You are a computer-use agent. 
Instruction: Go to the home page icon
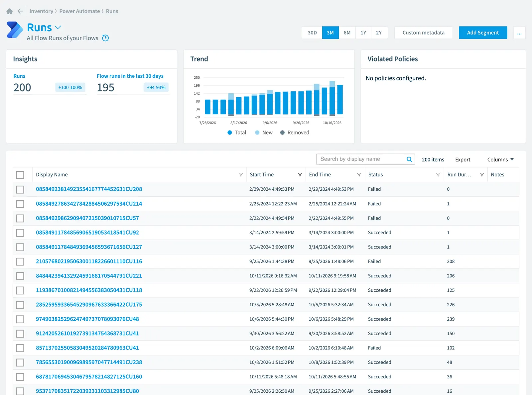pos(10,11)
